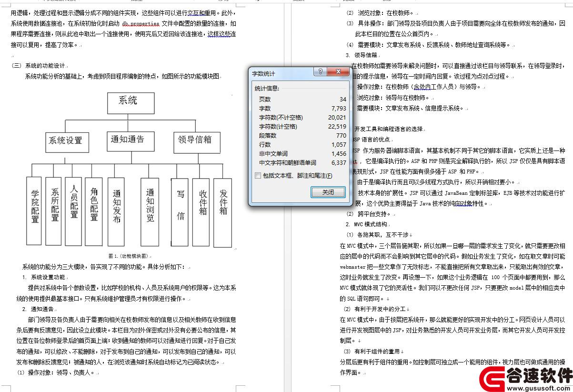Click the heading 各施其职，互不干涉
The height and width of the screenshot is (392, 573).
[x=383, y=235]
